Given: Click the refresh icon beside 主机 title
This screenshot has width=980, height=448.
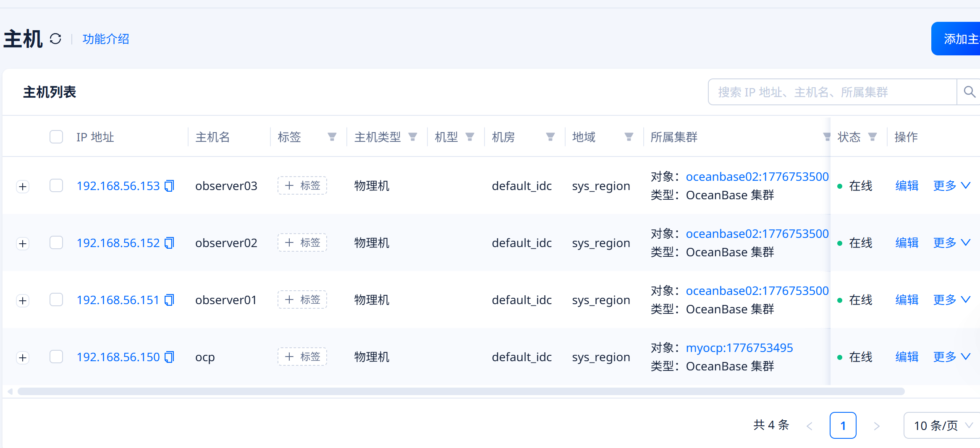Looking at the screenshot, I should pos(55,39).
